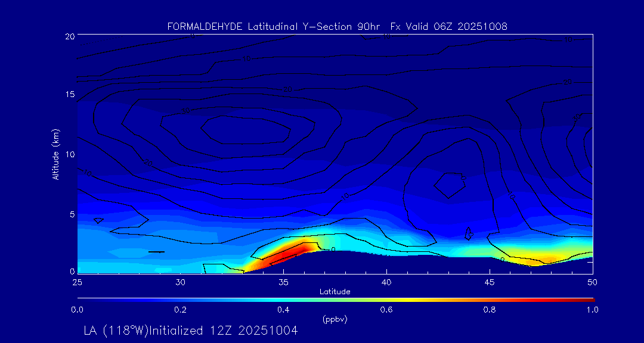Click the colorbar tick label "0.6"

pyautogui.click(x=386, y=310)
